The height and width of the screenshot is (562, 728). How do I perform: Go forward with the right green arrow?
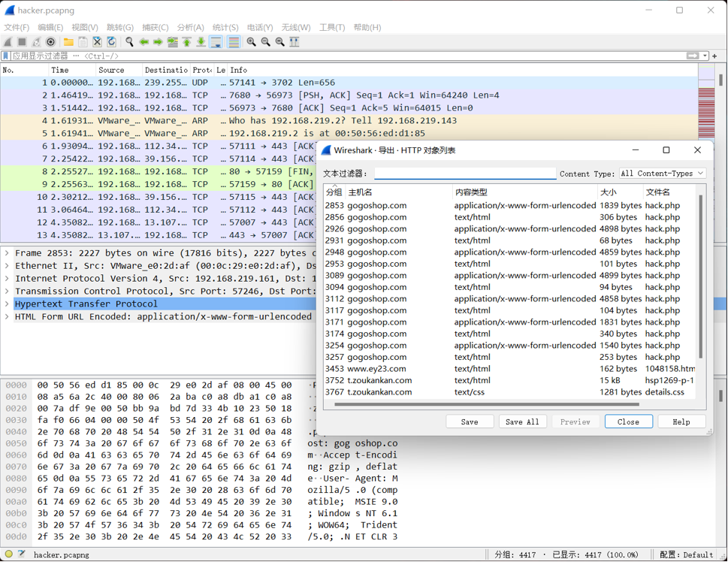[159, 42]
